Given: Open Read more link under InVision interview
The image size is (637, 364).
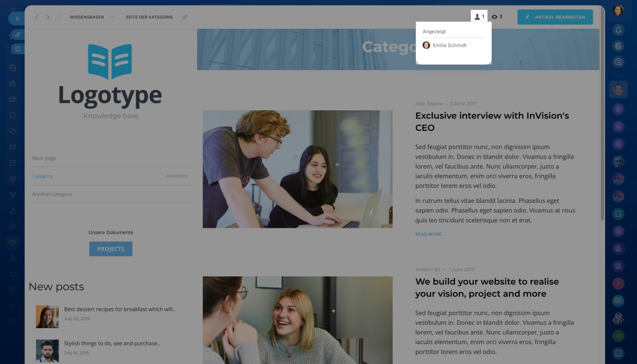Looking at the screenshot, I should [x=430, y=234].
